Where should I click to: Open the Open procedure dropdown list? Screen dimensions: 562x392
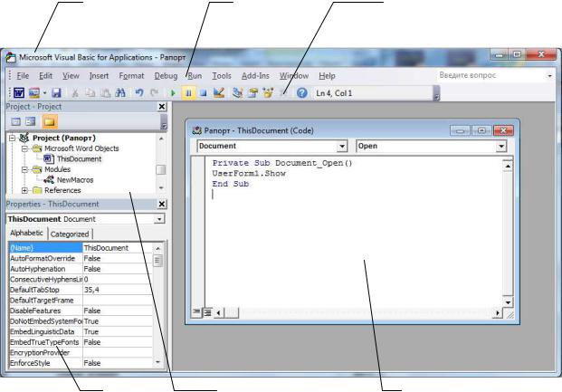(x=501, y=147)
